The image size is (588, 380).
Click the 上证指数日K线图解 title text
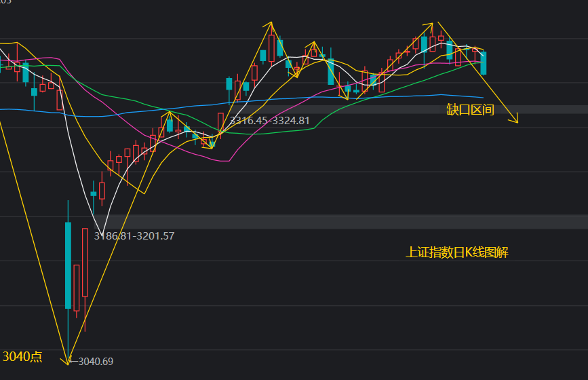click(457, 252)
